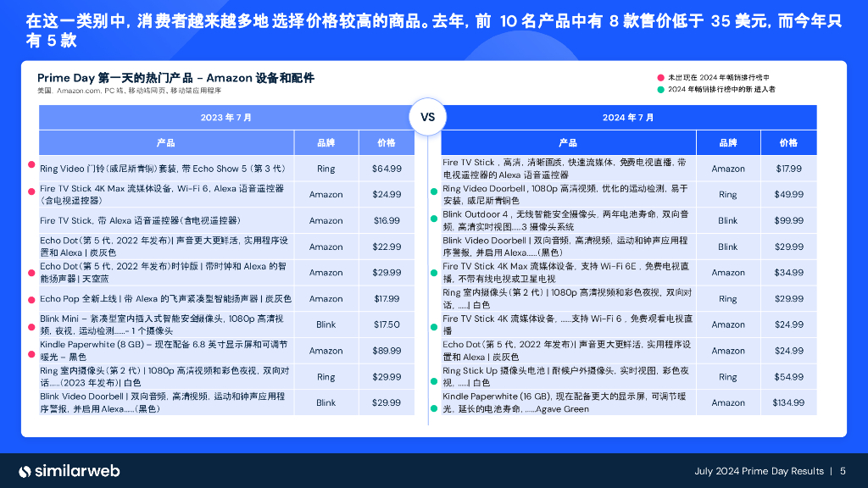Select the 2024 年 7 月 table header
Image resolution: width=868 pixels, height=488 pixels.
coord(627,117)
